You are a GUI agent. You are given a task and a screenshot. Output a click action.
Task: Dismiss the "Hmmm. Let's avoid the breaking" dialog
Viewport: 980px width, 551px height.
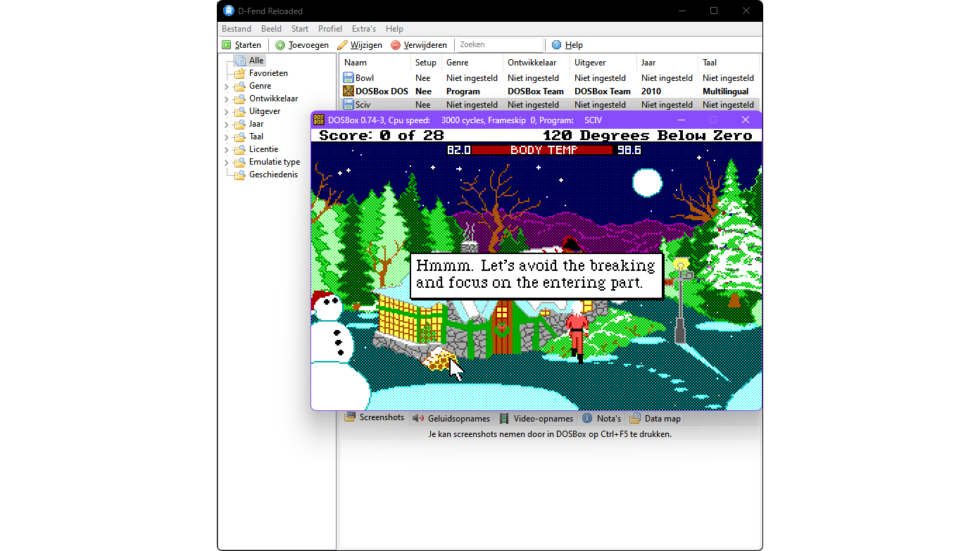click(536, 275)
